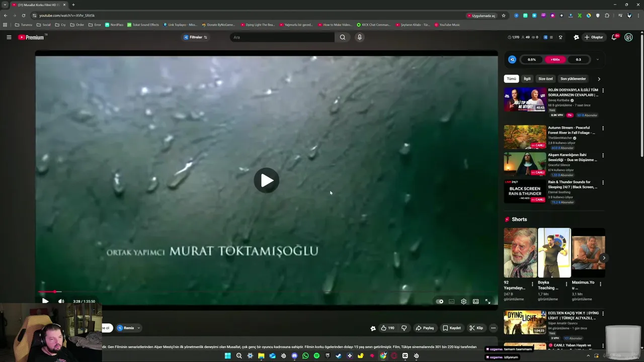Open the Rojin Dosyasıyla İlgili video thumbnail
The height and width of the screenshot is (362, 644).
(x=525, y=100)
